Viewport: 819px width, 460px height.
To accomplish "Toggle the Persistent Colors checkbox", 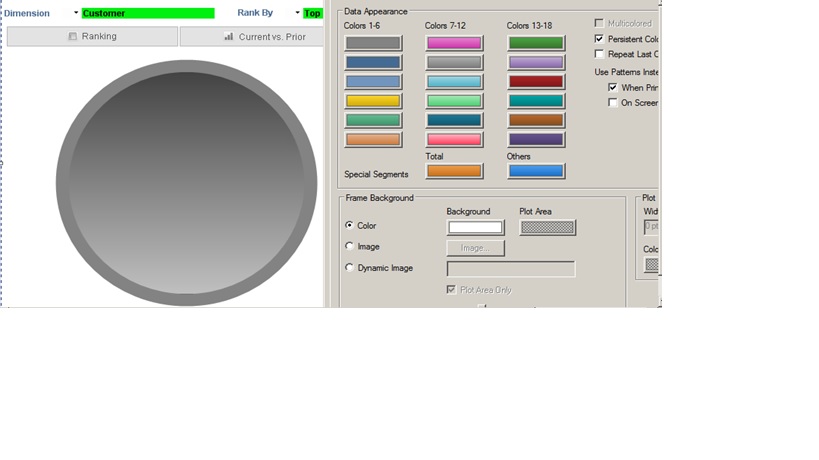I will pos(599,39).
